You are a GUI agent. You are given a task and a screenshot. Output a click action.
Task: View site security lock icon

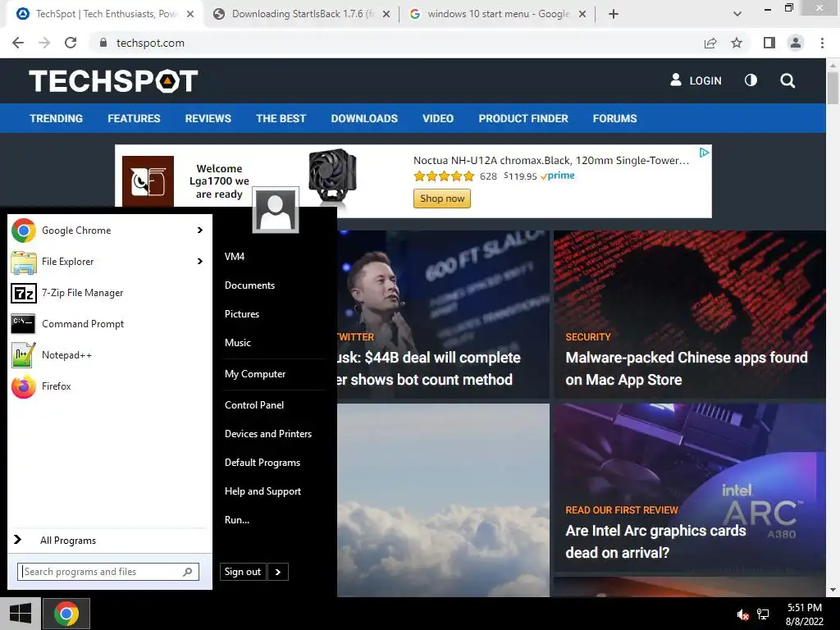pos(103,43)
